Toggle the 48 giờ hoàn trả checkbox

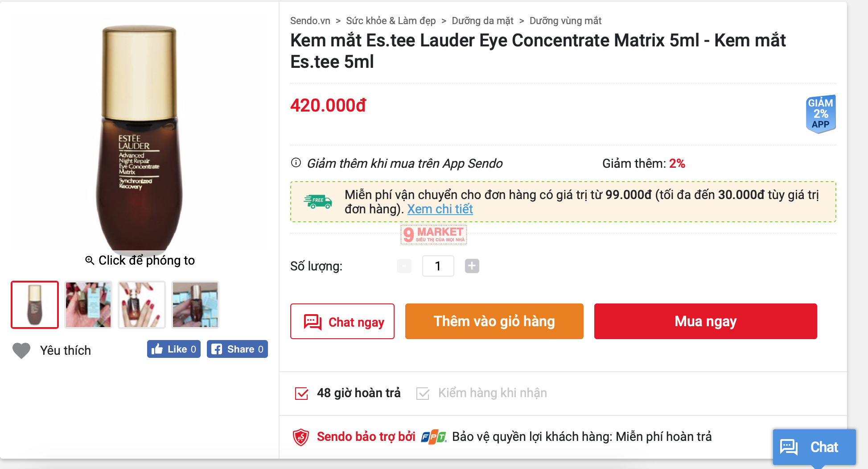[x=302, y=394]
